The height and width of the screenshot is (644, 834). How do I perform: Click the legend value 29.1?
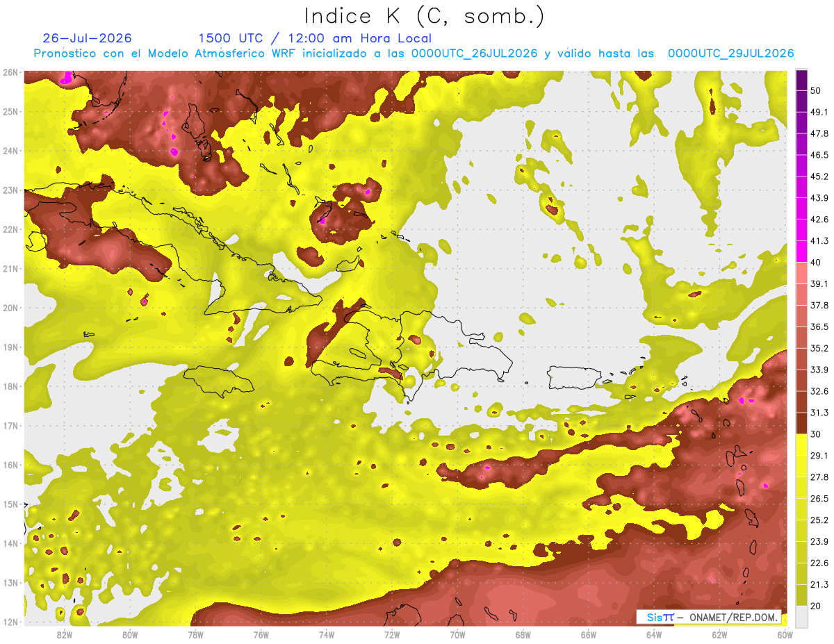(x=819, y=456)
